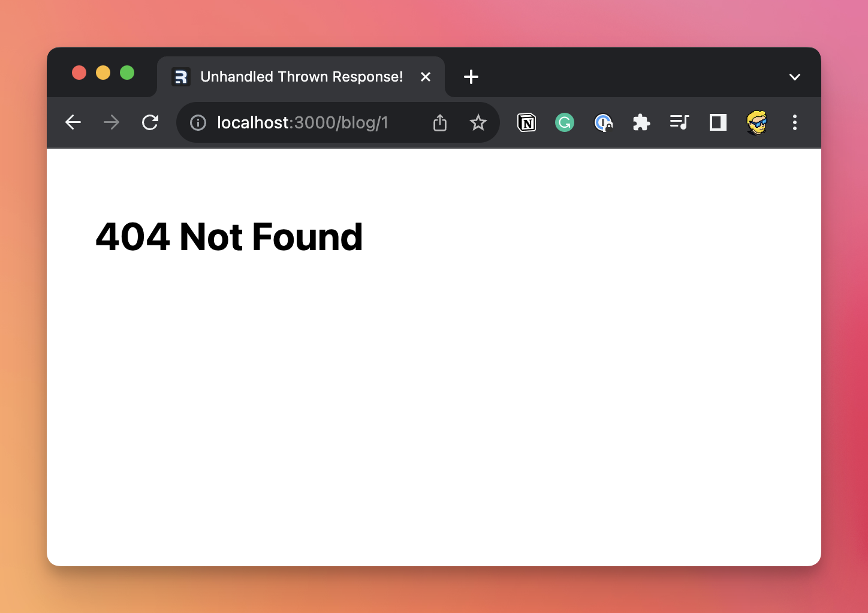View site information for localhost
868x613 pixels.
[x=198, y=123]
